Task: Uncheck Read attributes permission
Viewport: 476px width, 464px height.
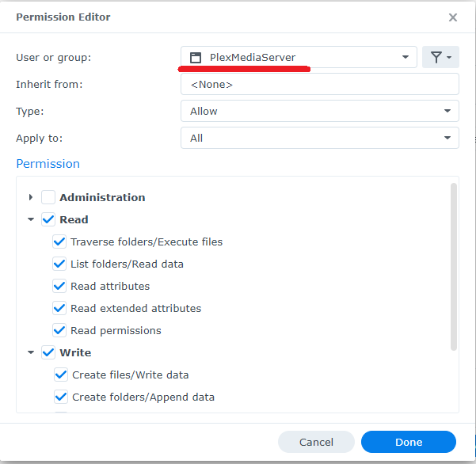Action: point(59,286)
